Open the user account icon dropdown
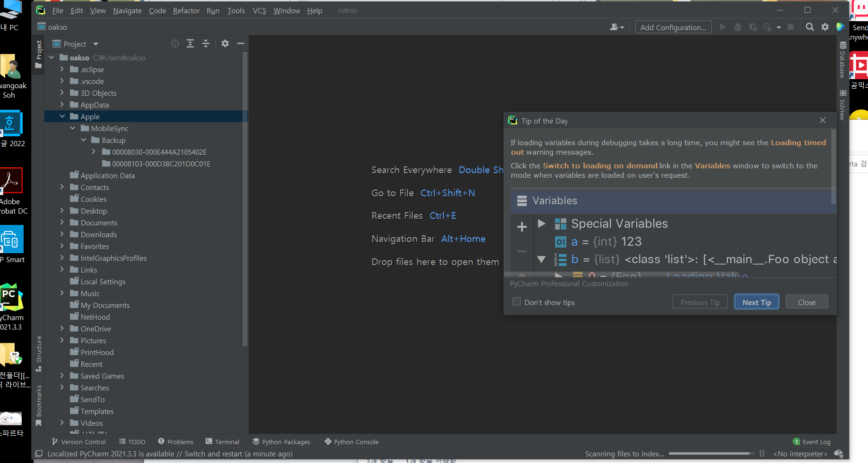This screenshot has width=868, height=463. click(617, 27)
